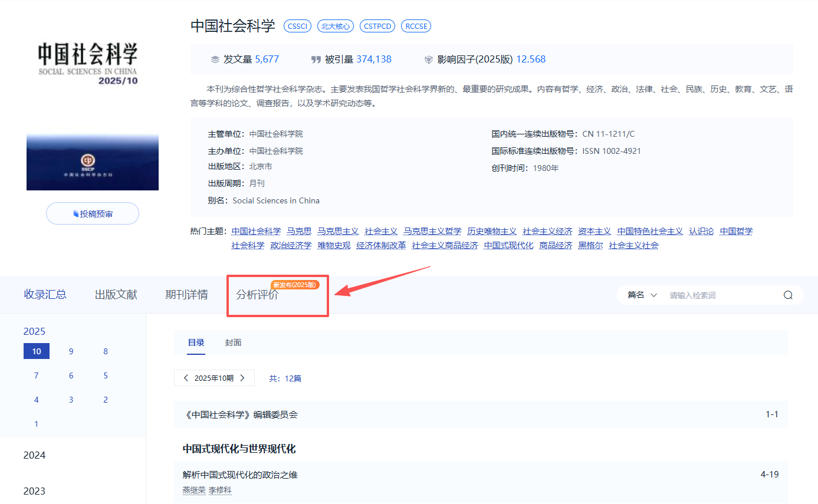Switch to the 封面 tab
This screenshot has height=504, width=818.
tap(233, 342)
